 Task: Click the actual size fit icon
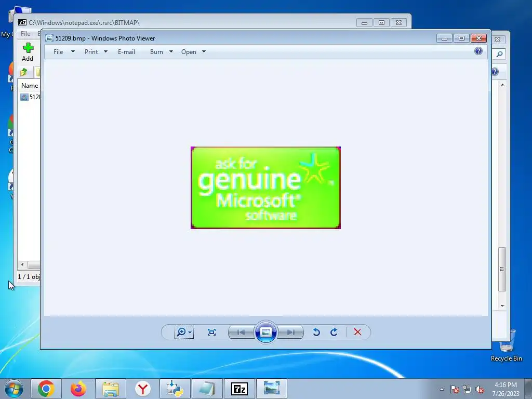(212, 332)
